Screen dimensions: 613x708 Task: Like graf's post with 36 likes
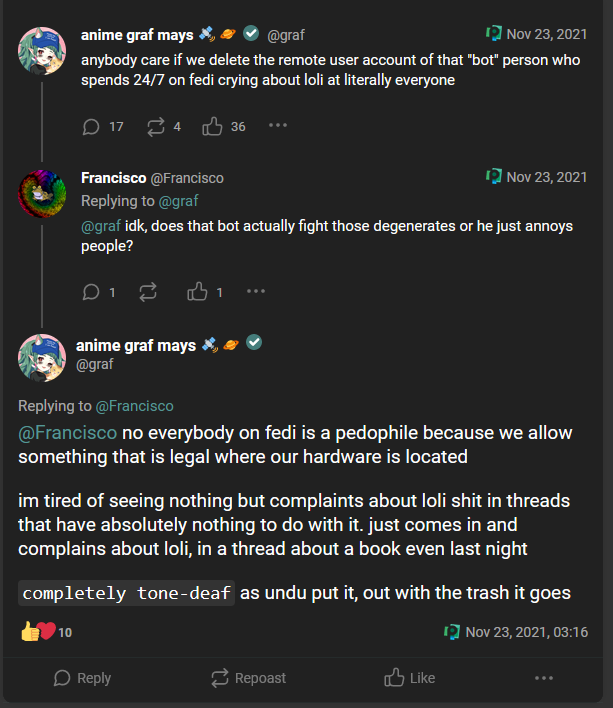(212, 127)
